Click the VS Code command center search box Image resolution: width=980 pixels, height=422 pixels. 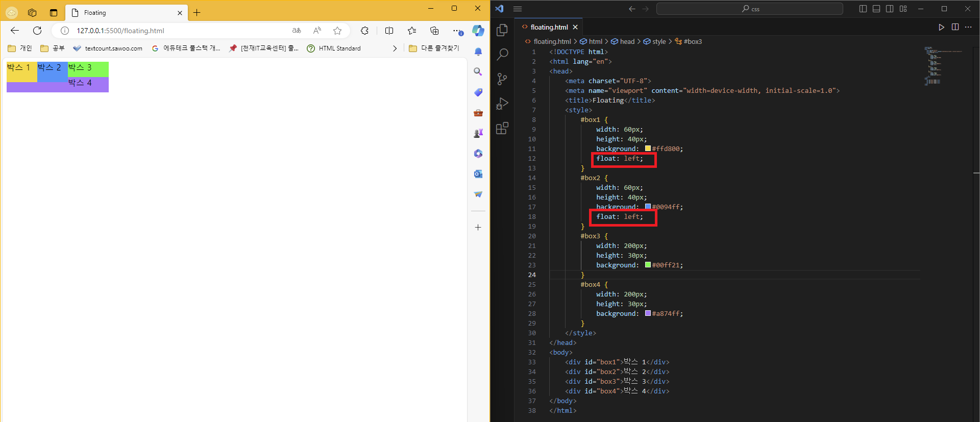(x=749, y=9)
